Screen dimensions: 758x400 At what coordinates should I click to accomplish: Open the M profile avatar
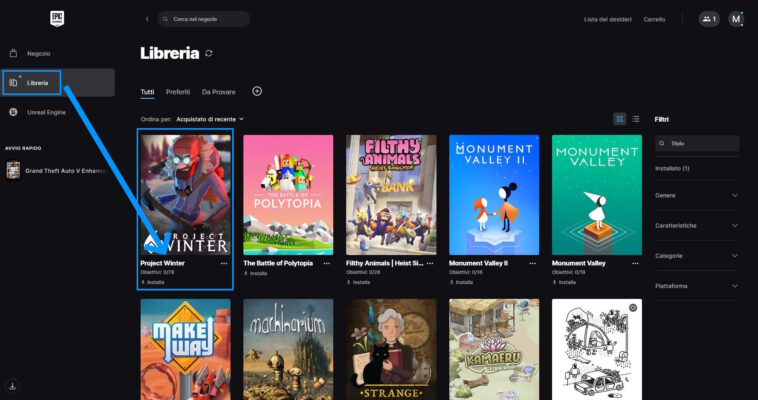736,19
